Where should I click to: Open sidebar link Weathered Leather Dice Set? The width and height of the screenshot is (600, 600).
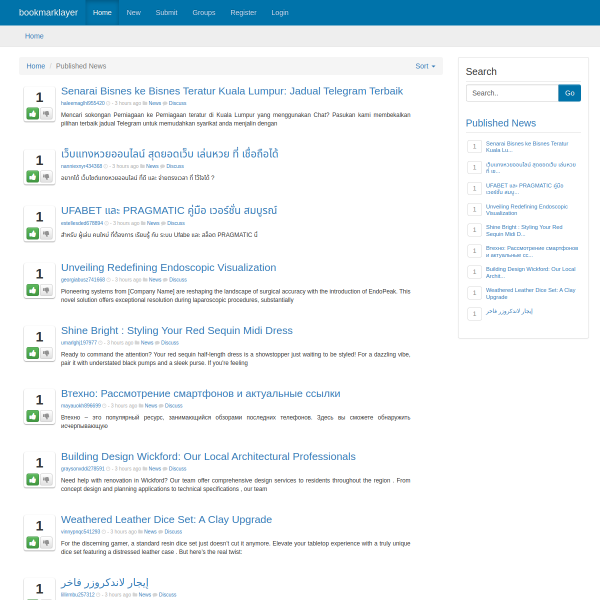(x=530, y=293)
